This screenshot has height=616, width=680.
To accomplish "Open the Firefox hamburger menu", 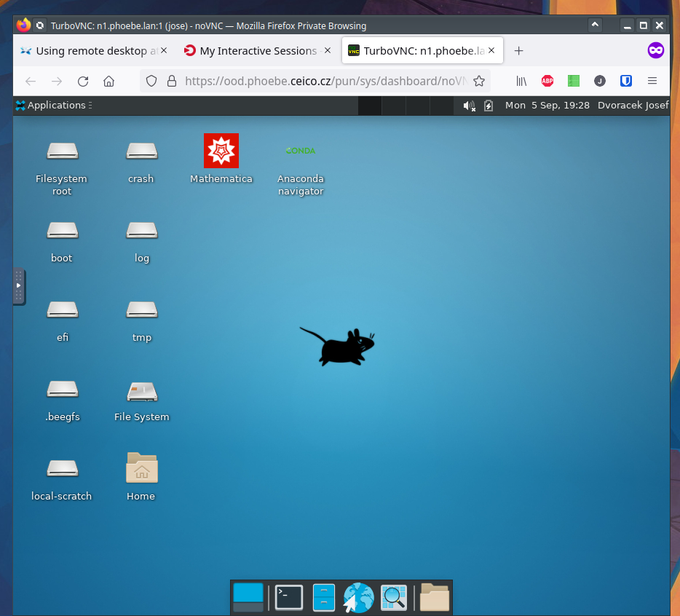I will coord(652,81).
